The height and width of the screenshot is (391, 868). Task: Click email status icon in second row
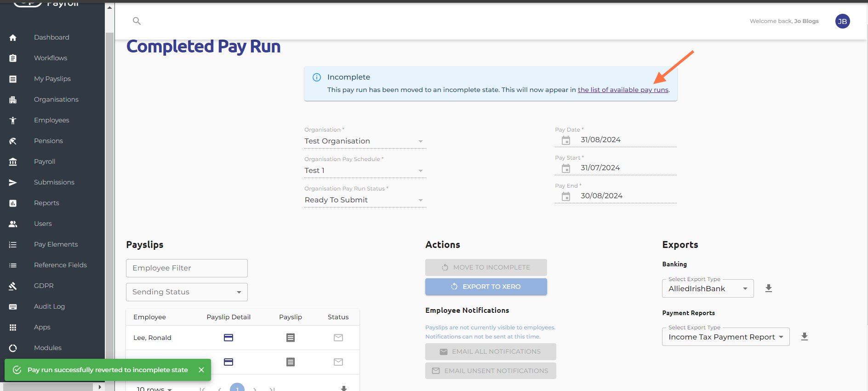338,362
